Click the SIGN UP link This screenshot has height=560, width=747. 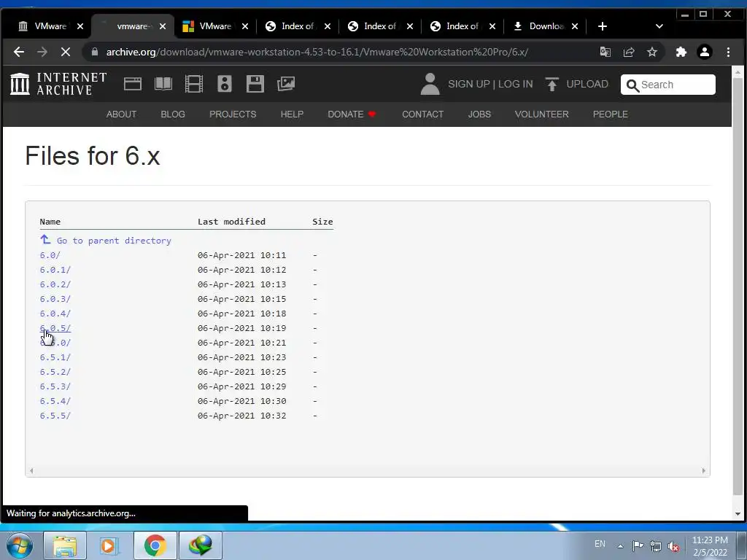tap(469, 85)
